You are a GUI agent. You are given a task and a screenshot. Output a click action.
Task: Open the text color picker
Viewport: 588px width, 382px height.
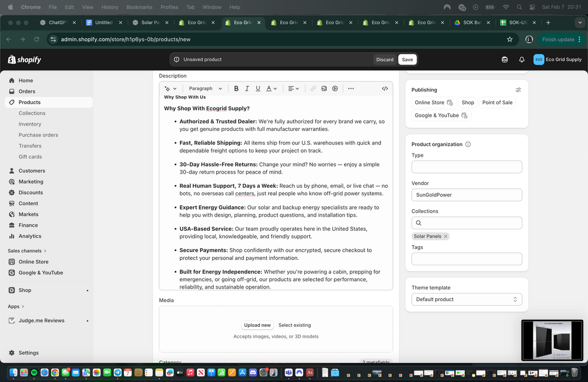click(272, 88)
